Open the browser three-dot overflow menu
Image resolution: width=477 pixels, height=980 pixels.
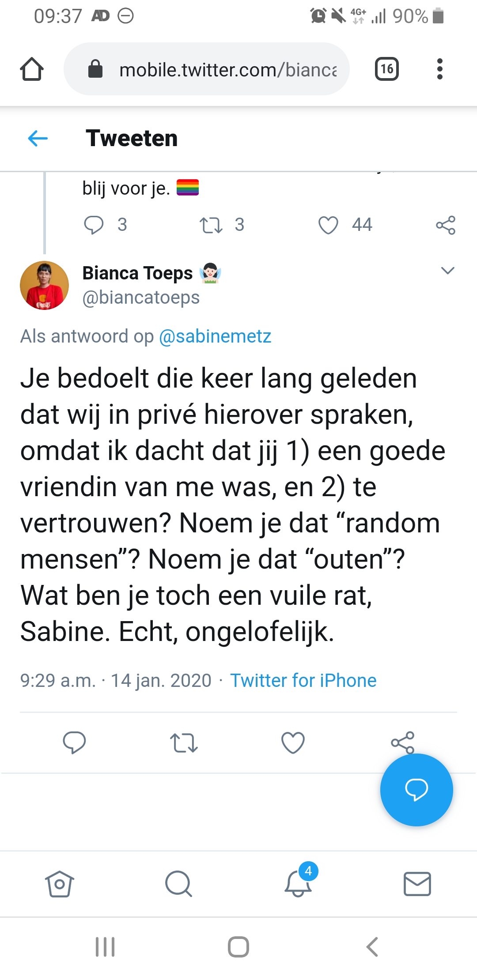[439, 69]
